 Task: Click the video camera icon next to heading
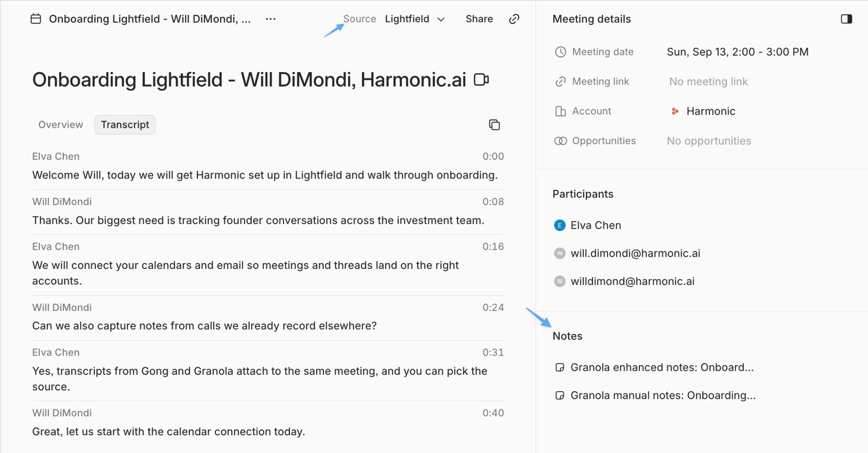481,80
